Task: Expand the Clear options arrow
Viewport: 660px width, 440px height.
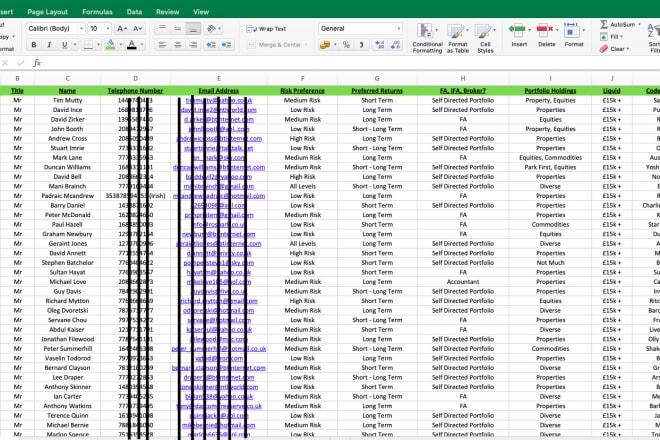Action: pyautogui.click(x=628, y=49)
